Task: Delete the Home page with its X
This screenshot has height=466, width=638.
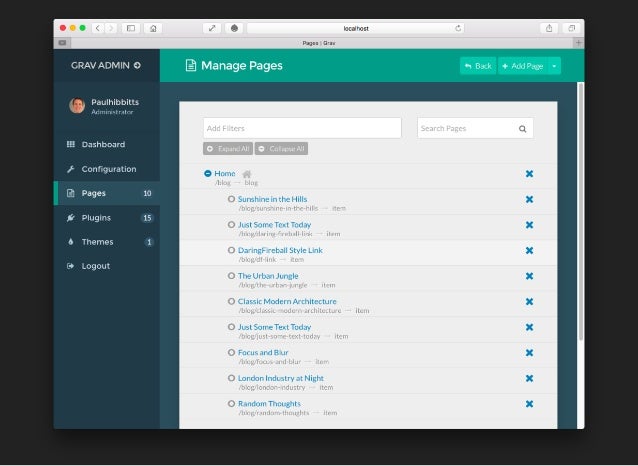Action: (529, 174)
